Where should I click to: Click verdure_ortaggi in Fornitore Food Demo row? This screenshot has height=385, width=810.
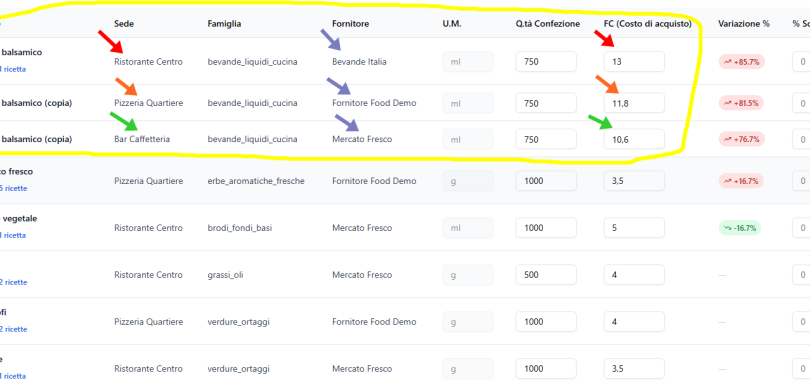238,322
